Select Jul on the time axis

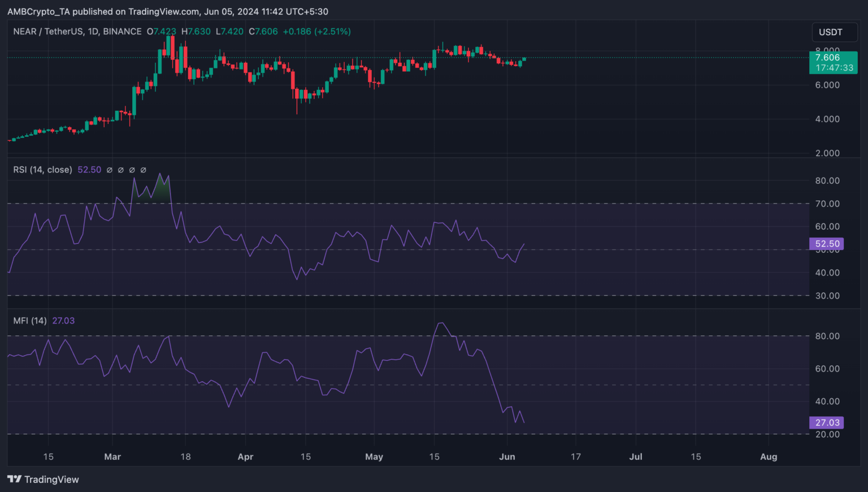636,456
